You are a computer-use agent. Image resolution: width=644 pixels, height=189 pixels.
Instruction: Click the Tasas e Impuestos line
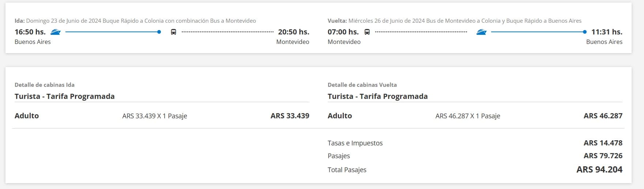(x=355, y=143)
